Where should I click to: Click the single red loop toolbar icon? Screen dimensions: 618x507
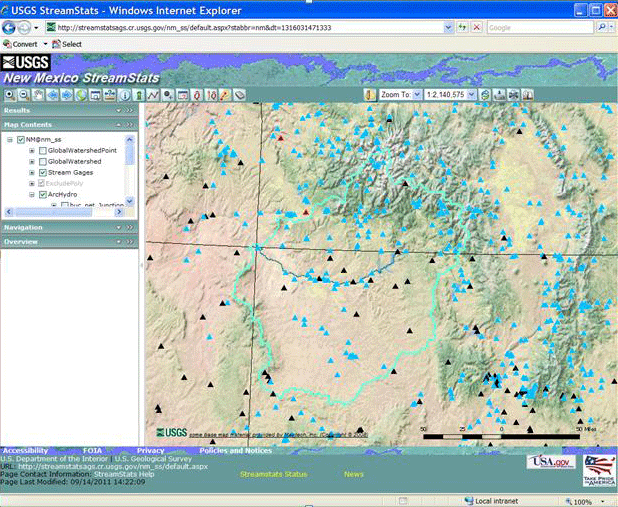(197, 95)
